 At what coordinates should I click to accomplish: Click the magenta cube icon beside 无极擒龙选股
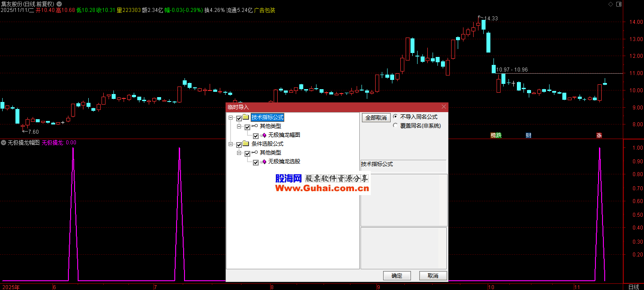[264, 162]
